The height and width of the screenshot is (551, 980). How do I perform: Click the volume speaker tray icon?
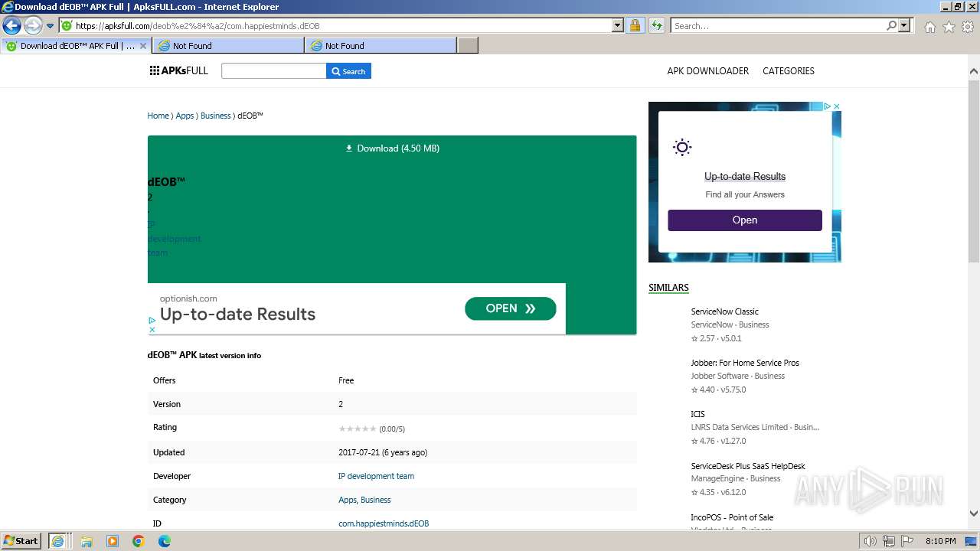coord(871,541)
